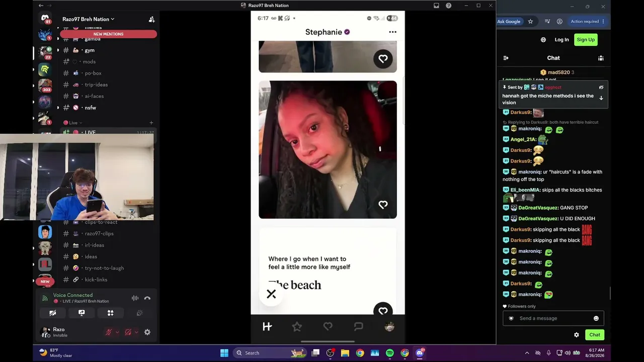Change site language with the globe icon
This screenshot has height=362, width=644.
coord(543,40)
